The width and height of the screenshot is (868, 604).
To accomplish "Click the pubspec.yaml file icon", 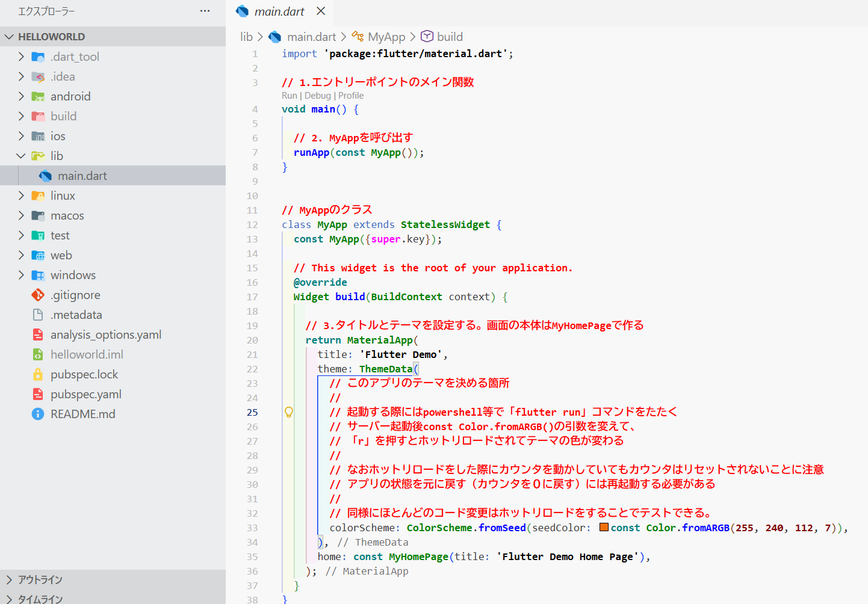I will [x=38, y=394].
